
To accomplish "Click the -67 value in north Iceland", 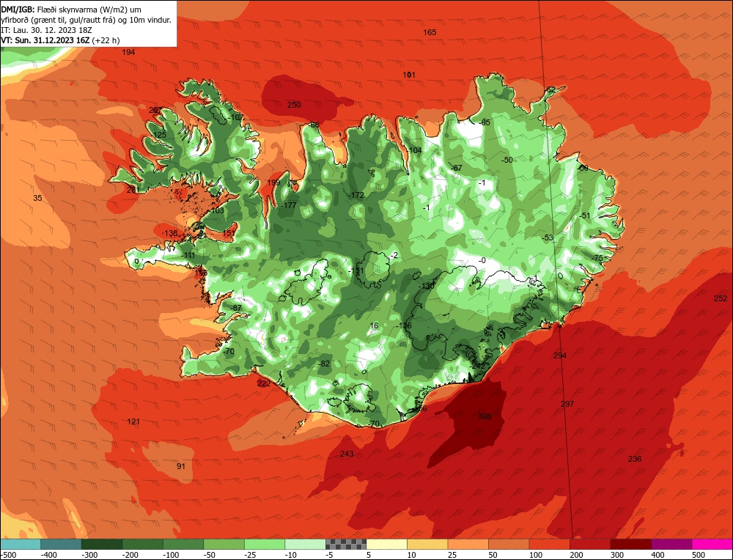I will tap(456, 168).
